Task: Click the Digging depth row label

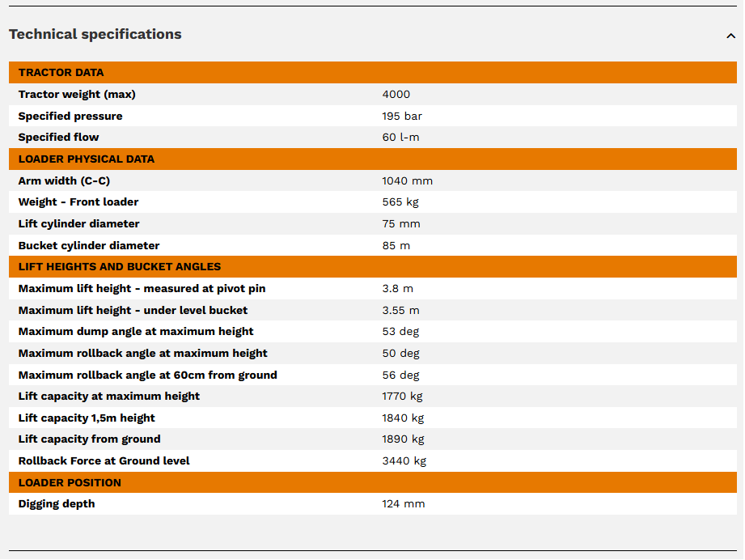Action: pos(57,504)
